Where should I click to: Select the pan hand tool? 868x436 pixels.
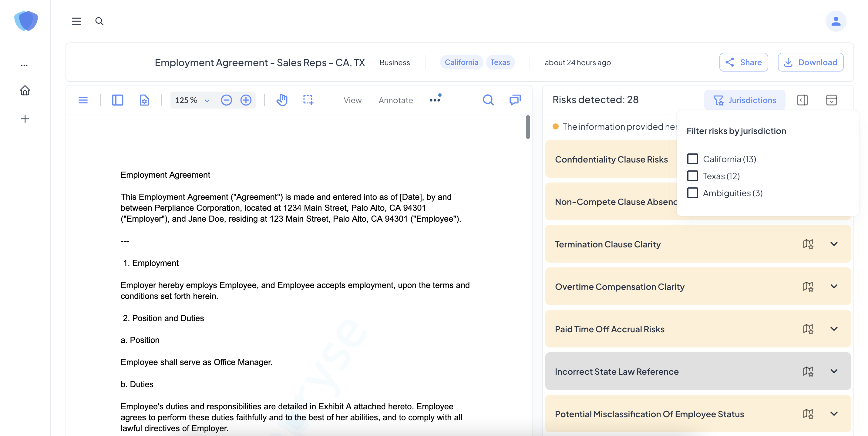tap(282, 100)
